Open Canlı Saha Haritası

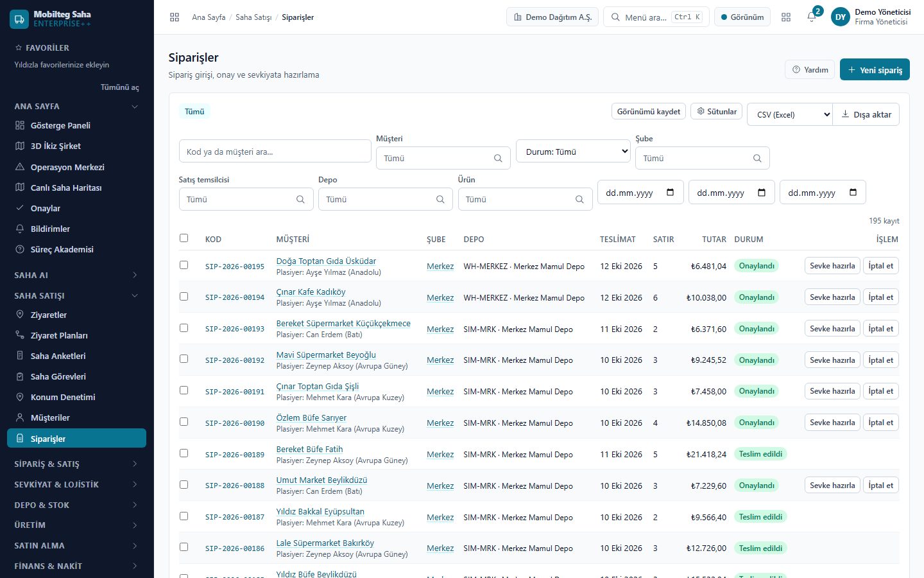[x=76, y=188]
